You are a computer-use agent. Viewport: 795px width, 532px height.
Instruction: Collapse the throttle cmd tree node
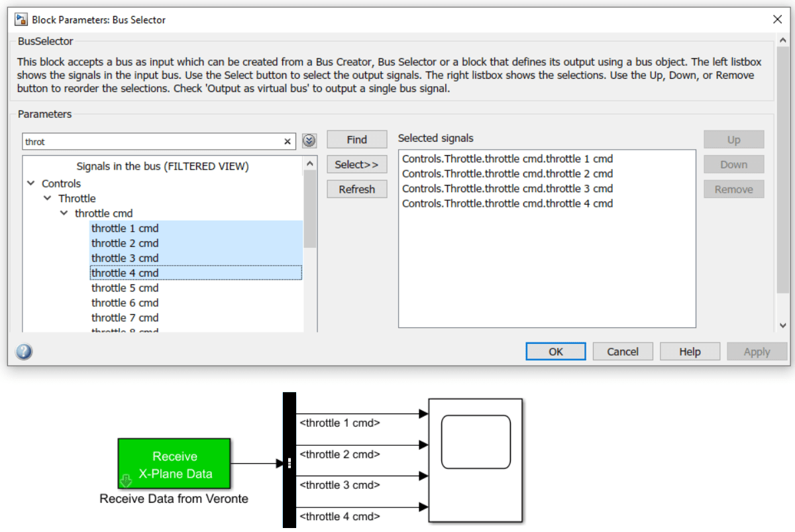(x=64, y=213)
